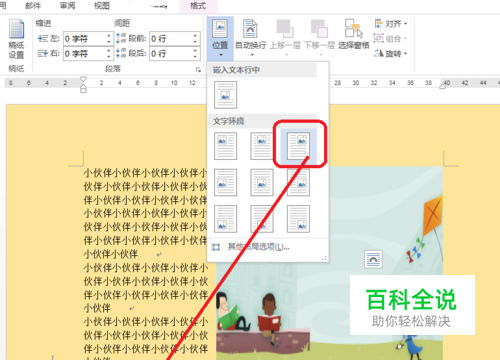Open the 选择窗格 selection pane

tap(354, 34)
